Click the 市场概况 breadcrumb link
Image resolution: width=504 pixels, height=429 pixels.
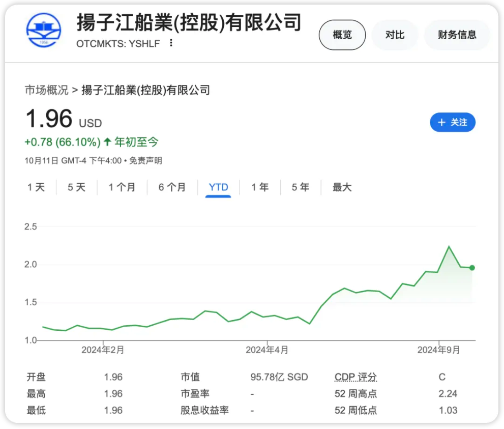(47, 90)
